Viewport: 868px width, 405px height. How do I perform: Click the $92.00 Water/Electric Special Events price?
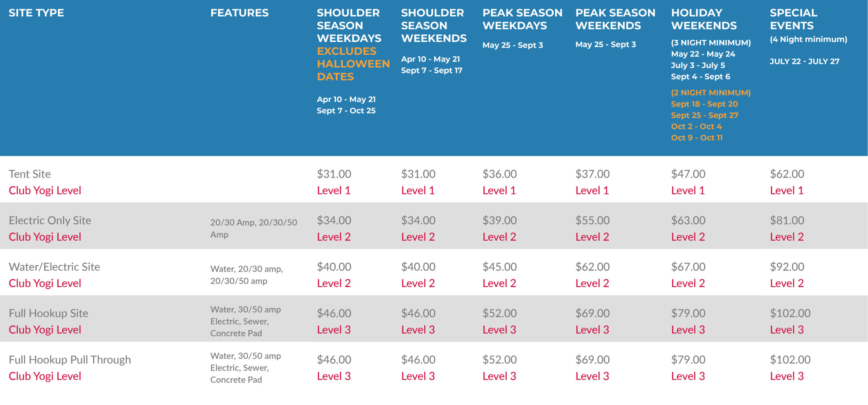(x=787, y=267)
